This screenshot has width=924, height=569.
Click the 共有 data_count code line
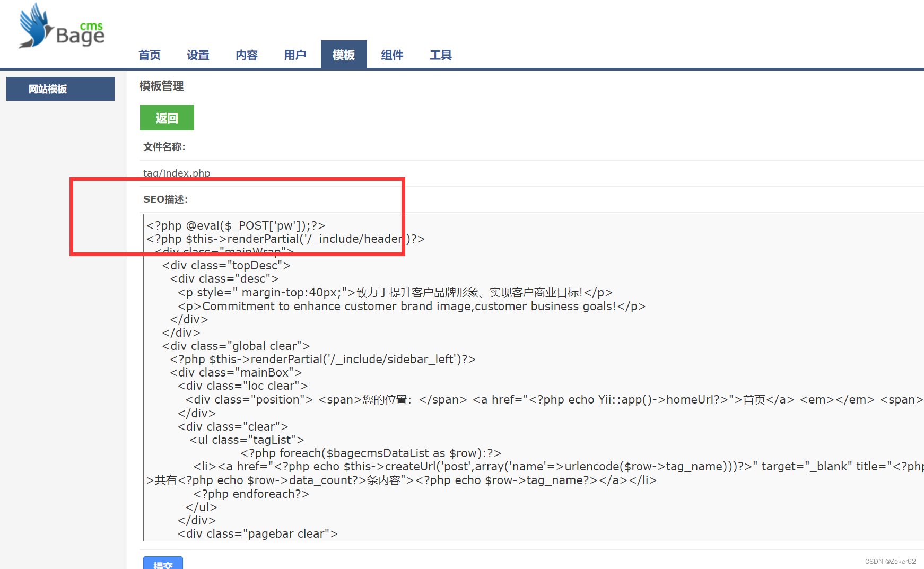pos(402,480)
